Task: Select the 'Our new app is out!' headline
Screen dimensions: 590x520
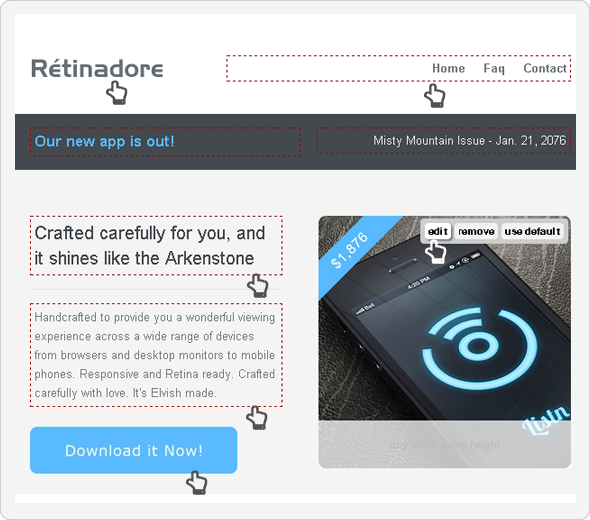Action: 105,141
